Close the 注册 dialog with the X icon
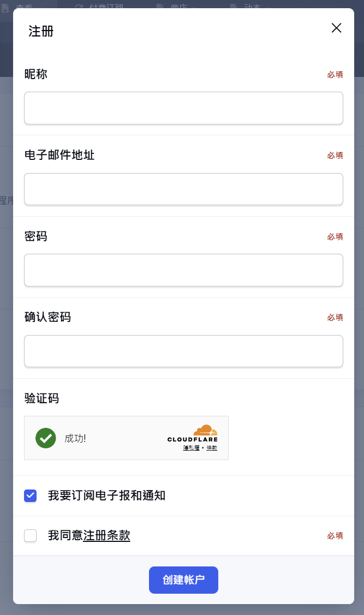Screen dimensions: 364x615 tap(336, 28)
